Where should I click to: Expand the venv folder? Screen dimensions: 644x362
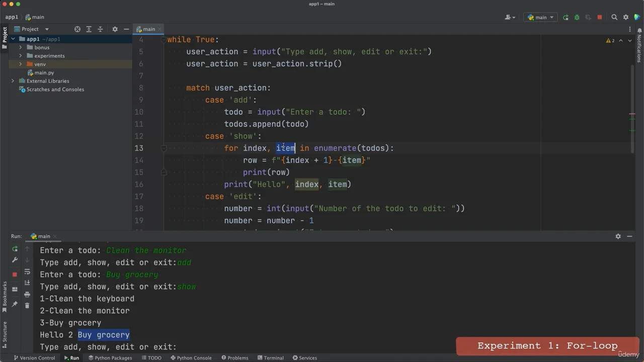pos(21,64)
